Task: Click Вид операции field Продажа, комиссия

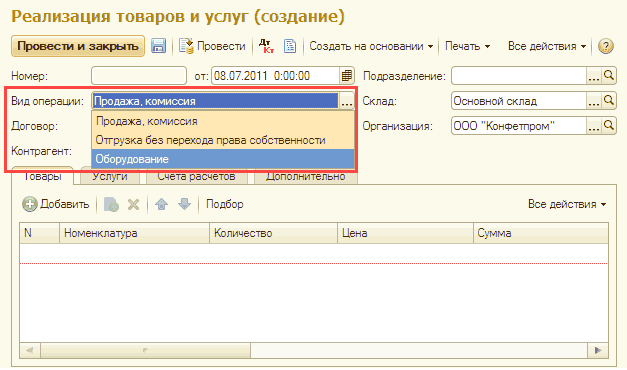Action: (x=216, y=101)
